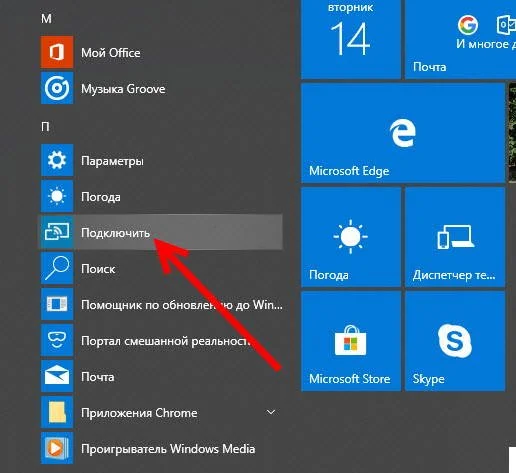Click the letter П section header
516x473 pixels.
pos(46,127)
